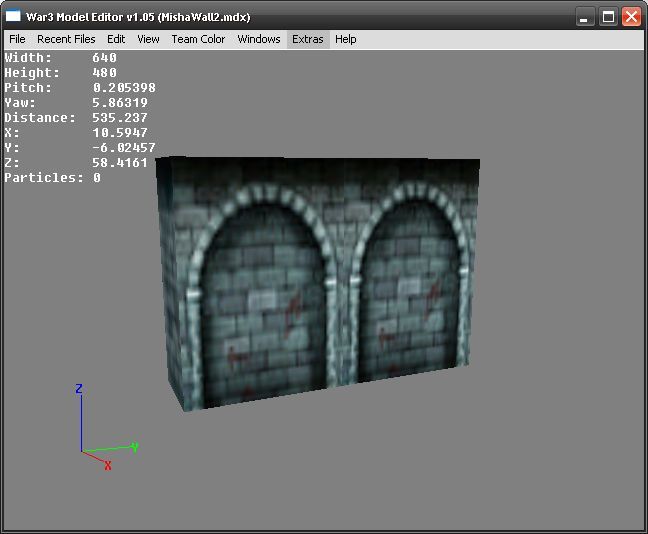Click the red X axis label
This screenshot has height=534, width=648.
click(x=108, y=466)
